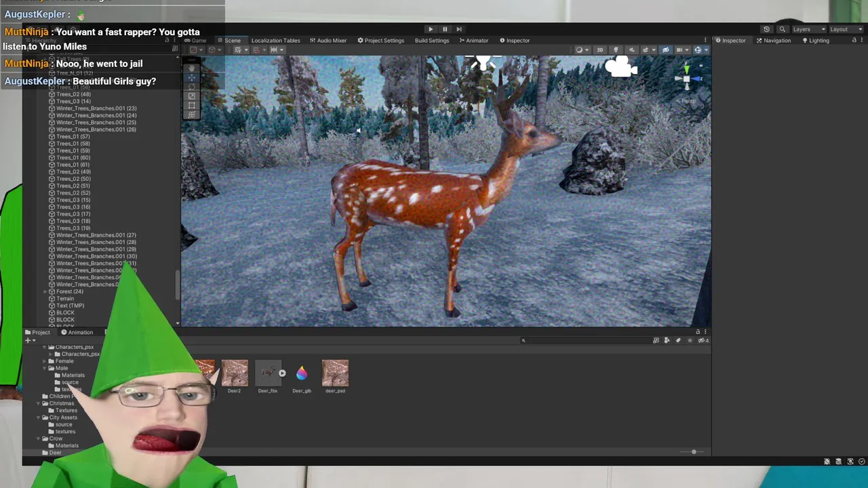Viewport: 868px width, 488px height.
Task: Select Trees_03 (19) in the Hierarchy
Action: click(73, 228)
